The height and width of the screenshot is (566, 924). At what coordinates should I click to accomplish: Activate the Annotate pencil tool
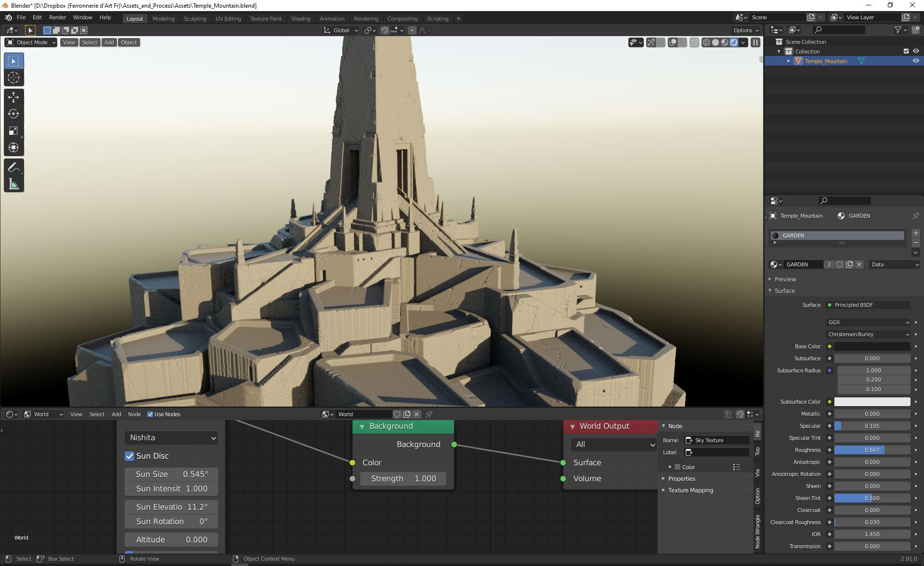[x=13, y=168]
